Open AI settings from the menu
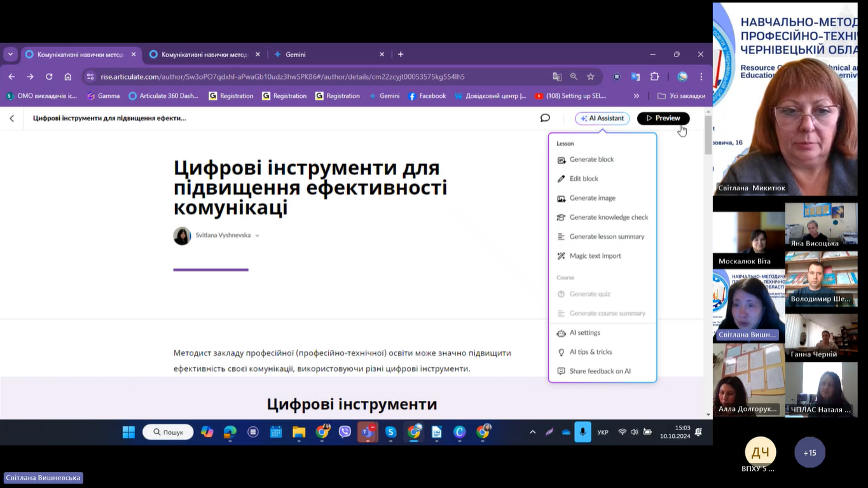The image size is (868, 488). 584,333
